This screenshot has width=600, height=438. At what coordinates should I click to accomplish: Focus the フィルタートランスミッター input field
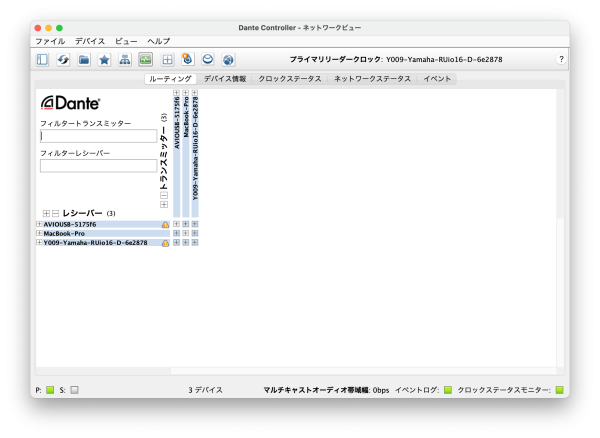tap(98, 136)
